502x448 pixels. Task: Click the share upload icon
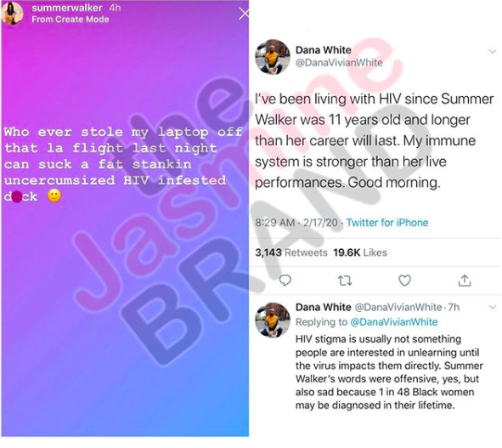[x=465, y=281]
